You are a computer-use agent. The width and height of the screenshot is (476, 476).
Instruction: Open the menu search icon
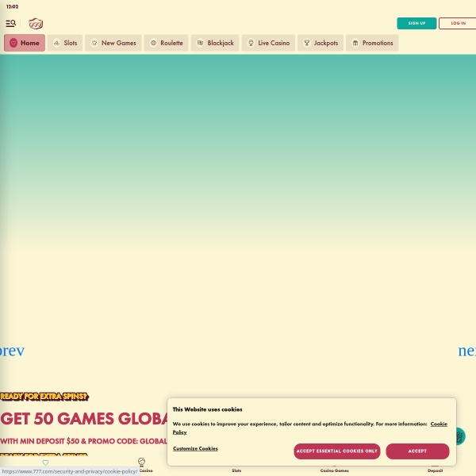[10, 23]
